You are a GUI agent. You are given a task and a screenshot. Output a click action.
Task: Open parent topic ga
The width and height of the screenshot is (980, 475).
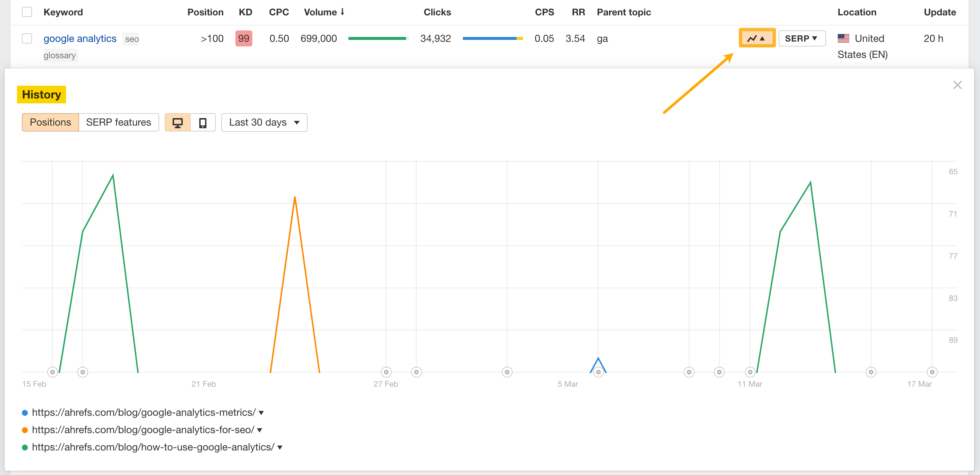point(602,39)
